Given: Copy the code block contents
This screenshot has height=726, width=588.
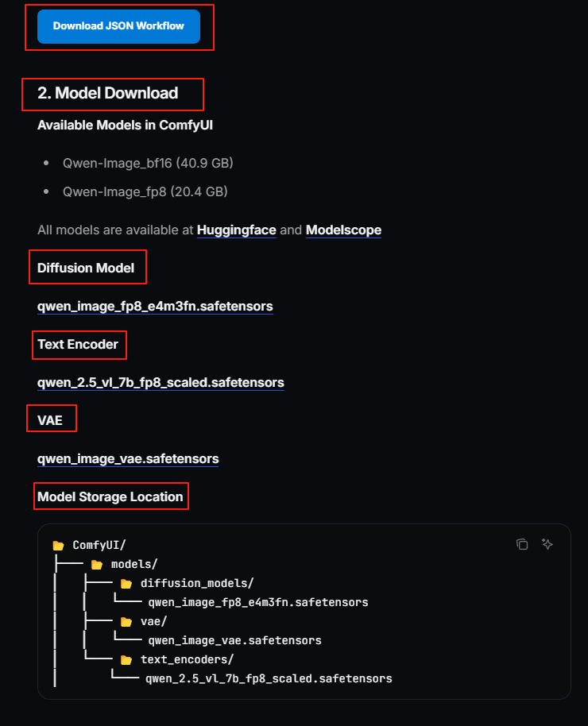Looking at the screenshot, I should click(522, 544).
